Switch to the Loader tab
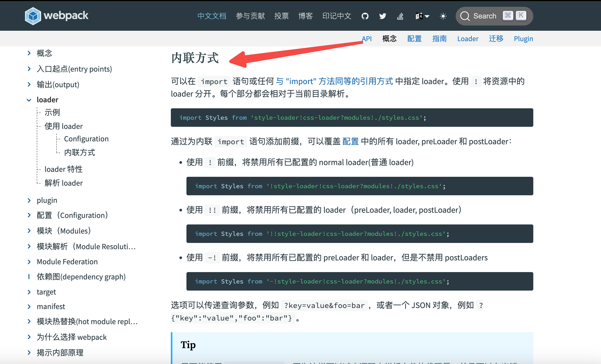601x364 pixels. point(468,39)
